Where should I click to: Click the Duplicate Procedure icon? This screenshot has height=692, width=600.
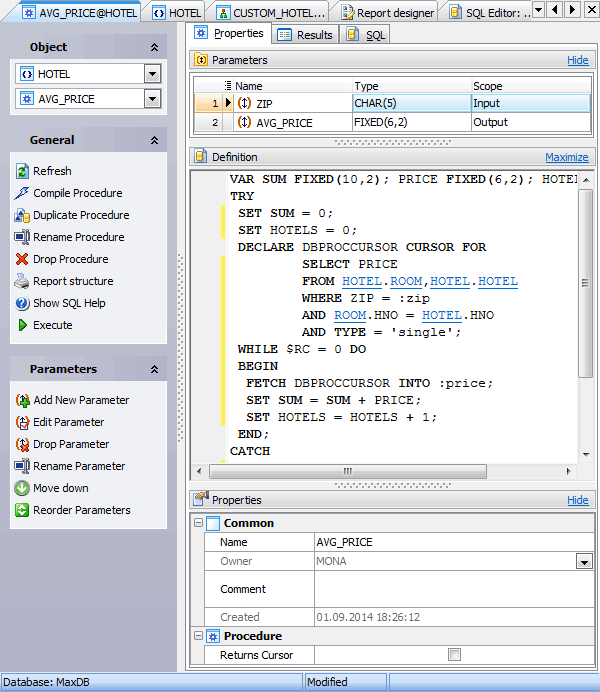pyautogui.click(x=23, y=215)
